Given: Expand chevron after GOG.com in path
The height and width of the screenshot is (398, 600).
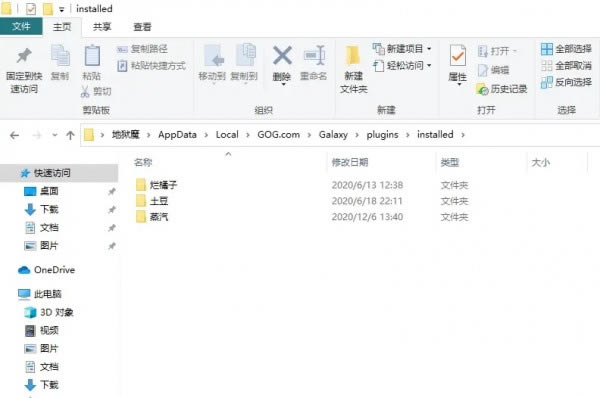Looking at the screenshot, I should (x=309, y=135).
